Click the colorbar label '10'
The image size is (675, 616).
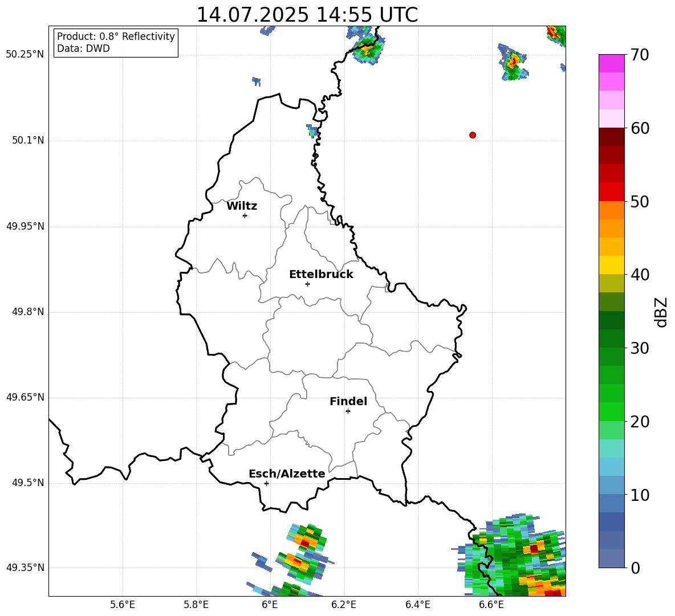640,495
